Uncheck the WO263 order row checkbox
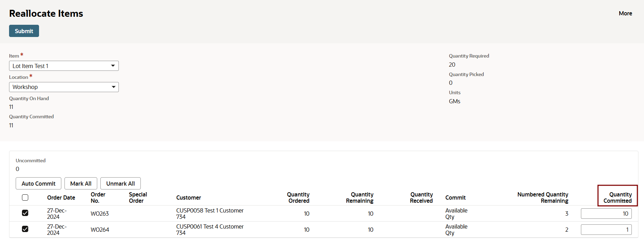This screenshot has width=644, height=246. [x=25, y=213]
